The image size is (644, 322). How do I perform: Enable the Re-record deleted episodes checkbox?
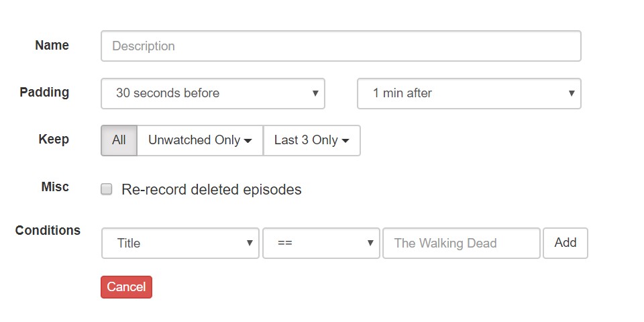pyautogui.click(x=106, y=189)
